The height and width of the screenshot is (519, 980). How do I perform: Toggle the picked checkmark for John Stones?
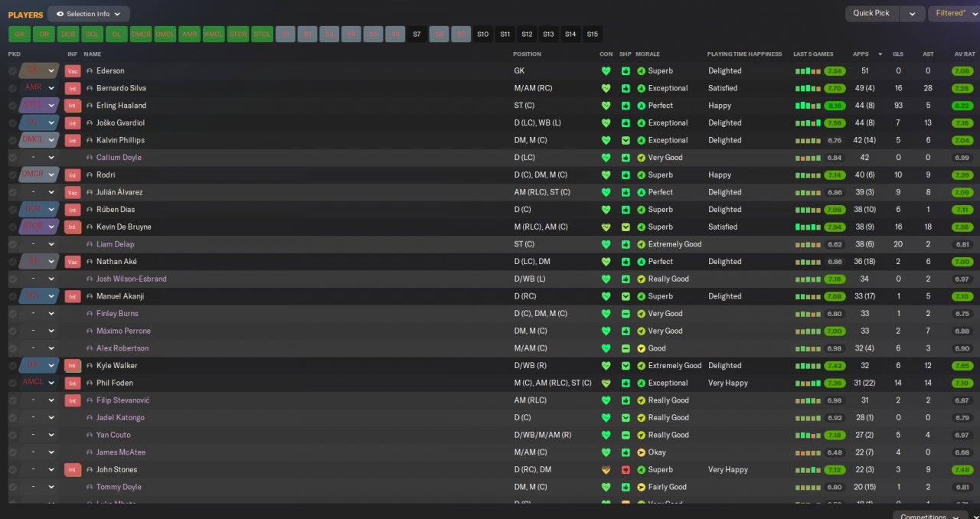(x=12, y=469)
